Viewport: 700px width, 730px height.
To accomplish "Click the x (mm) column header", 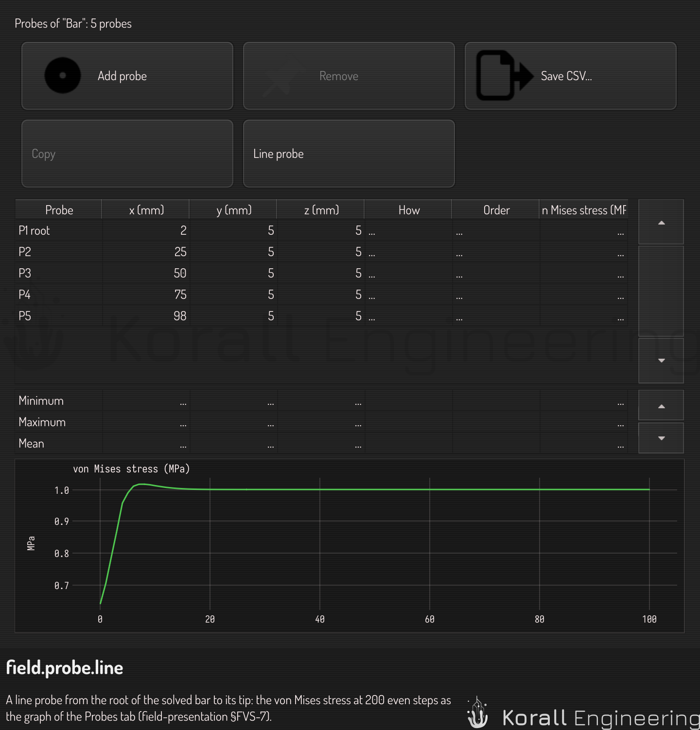I will (x=146, y=209).
